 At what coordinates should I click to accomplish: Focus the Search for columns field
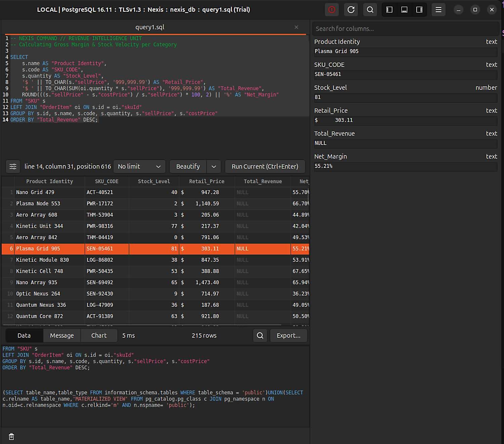click(405, 29)
